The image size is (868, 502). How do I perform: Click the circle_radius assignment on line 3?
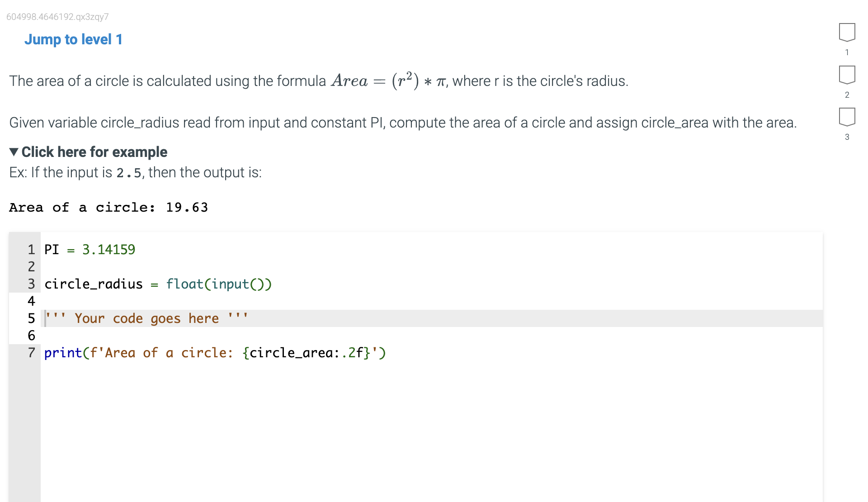coord(157,284)
